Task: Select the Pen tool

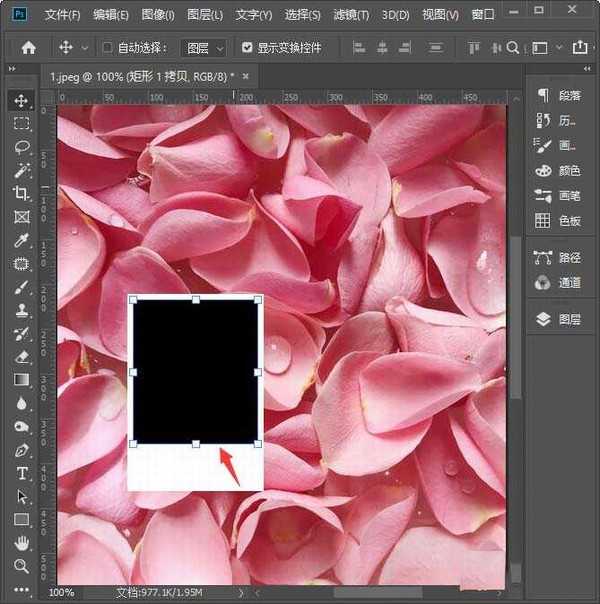Action: pos(21,450)
